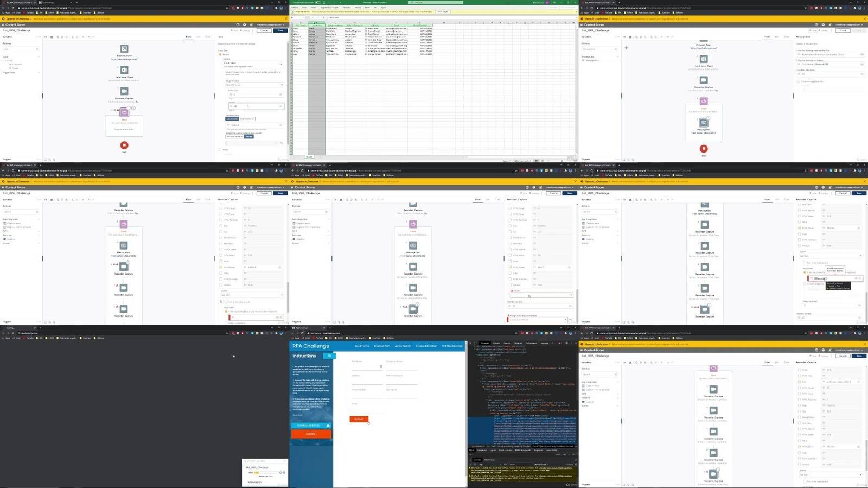Click DOWNLOAD EXCEL button on RPA Challenge page
The height and width of the screenshot is (488, 868).
[x=311, y=426]
